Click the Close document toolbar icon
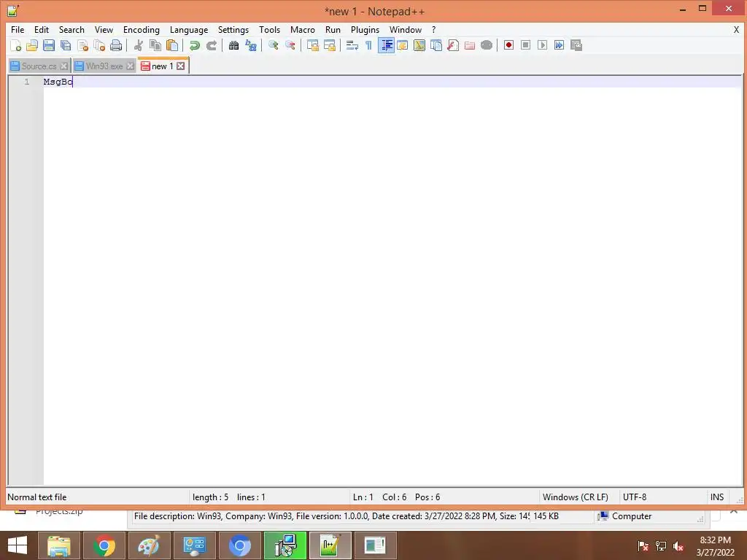 [82, 45]
